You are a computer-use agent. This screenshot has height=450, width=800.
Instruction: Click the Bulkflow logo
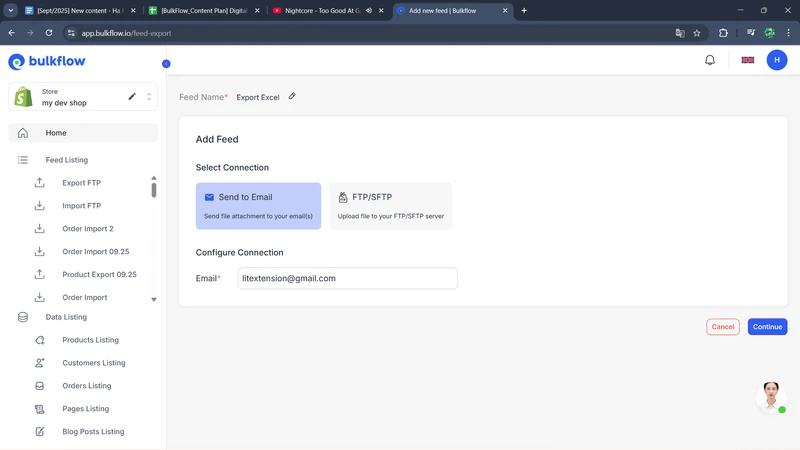click(x=47, y=62)
